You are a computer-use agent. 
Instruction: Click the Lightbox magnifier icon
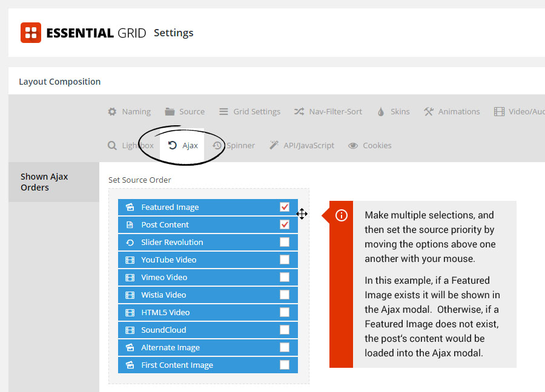click(112, 145)
